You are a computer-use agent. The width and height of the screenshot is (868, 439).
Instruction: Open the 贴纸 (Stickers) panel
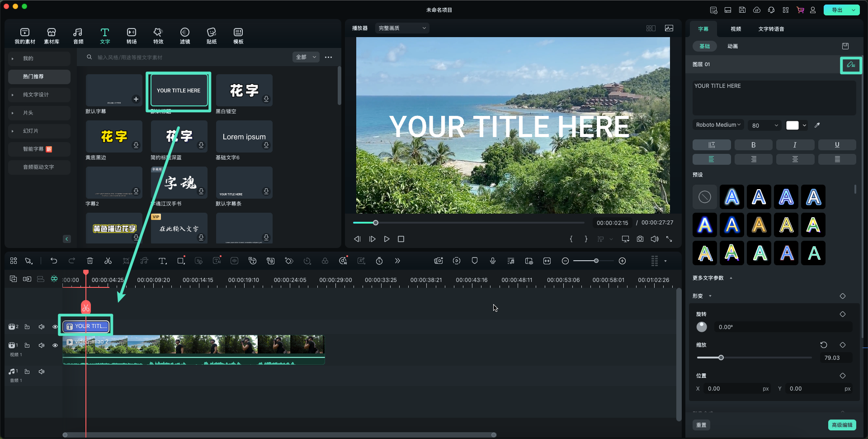click(x=211, y=35)
